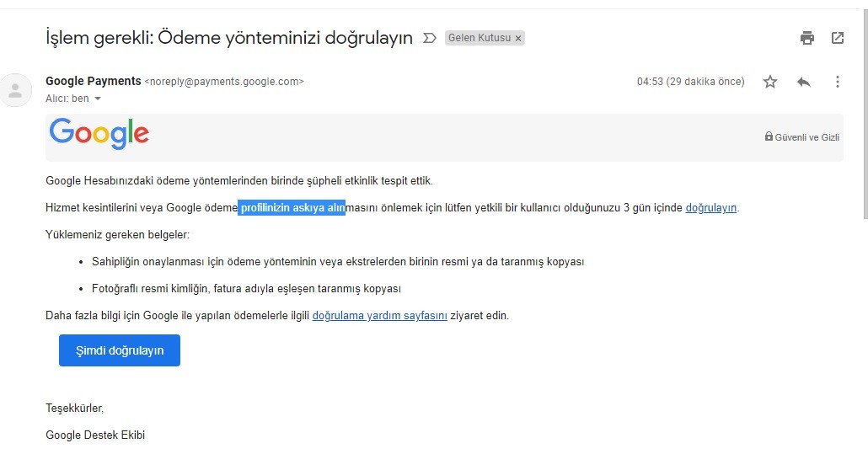868x454 pixels.
Task: Open the 'doğrulama yardım sayfasını' link
Action: (x=380, y=316)
